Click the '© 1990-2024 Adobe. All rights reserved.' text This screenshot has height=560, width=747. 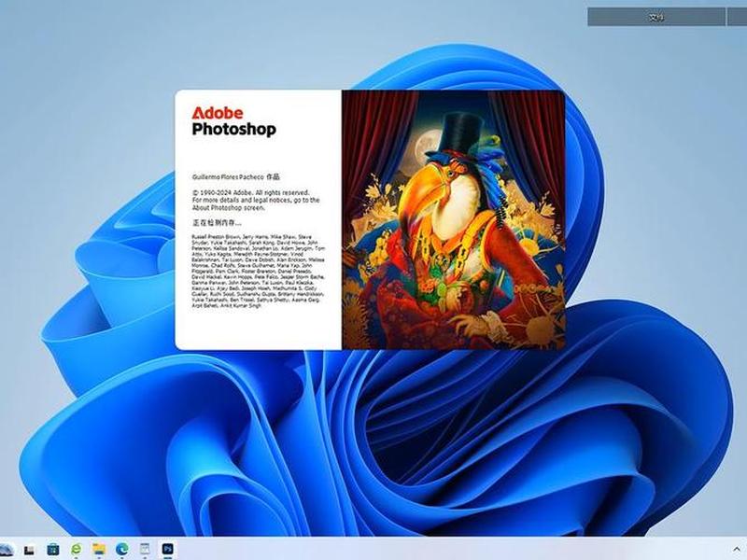point(250,192)
